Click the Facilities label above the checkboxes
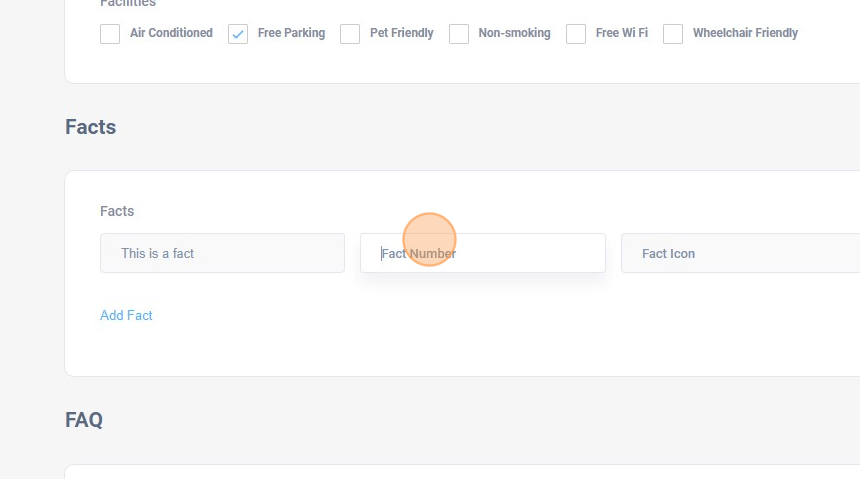860x479 pixels. pos(128,3)
